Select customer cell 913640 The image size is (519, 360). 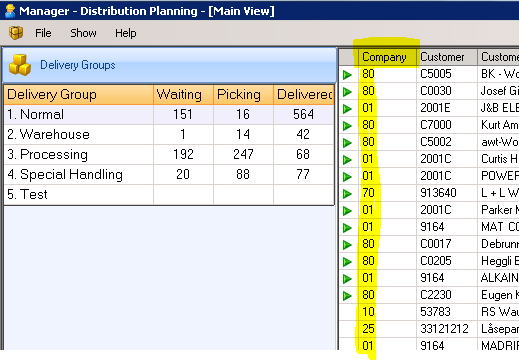447,193
